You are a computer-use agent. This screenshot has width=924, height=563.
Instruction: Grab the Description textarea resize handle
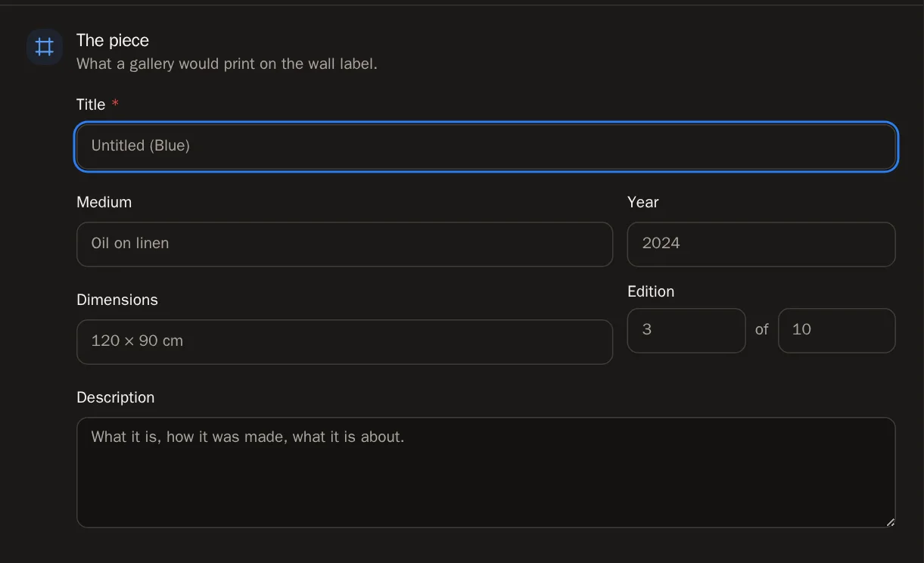890,521
